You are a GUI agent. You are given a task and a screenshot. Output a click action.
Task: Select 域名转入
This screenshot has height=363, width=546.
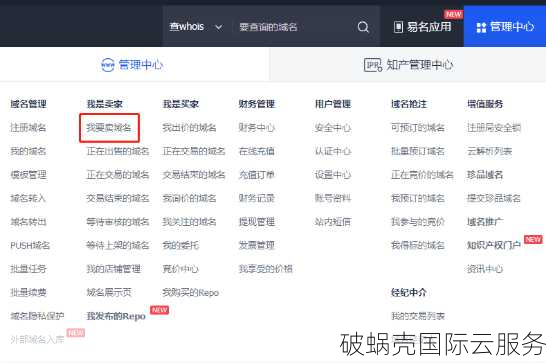[x=28, y=198]
